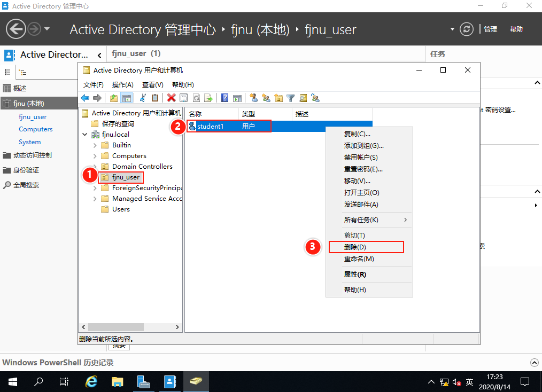Open 所有任务(K) submenu

point(369,220)
